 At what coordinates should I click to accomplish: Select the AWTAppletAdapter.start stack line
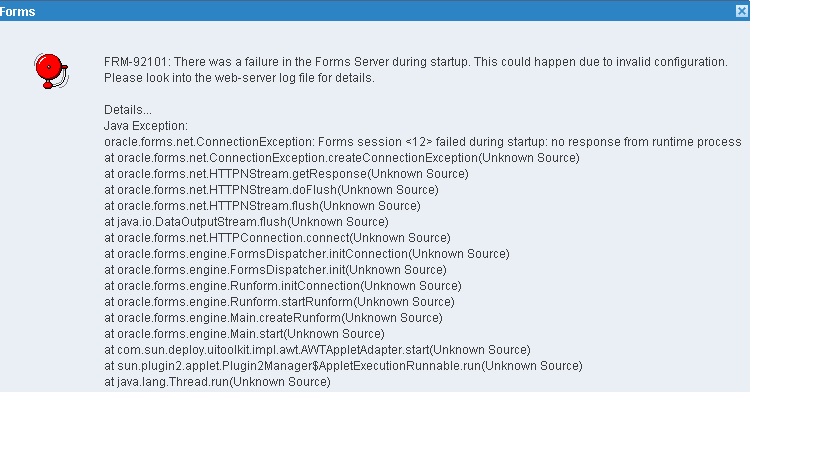(x=317, y=350)
